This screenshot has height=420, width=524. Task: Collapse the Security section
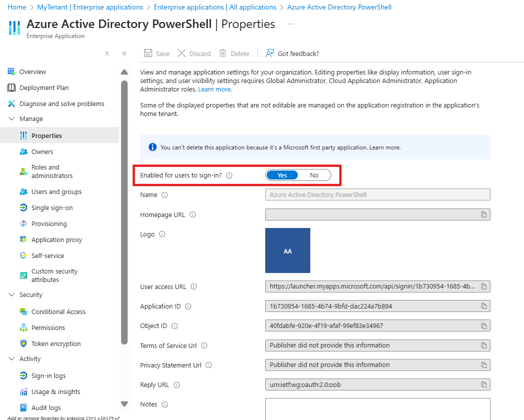(12, 295)
